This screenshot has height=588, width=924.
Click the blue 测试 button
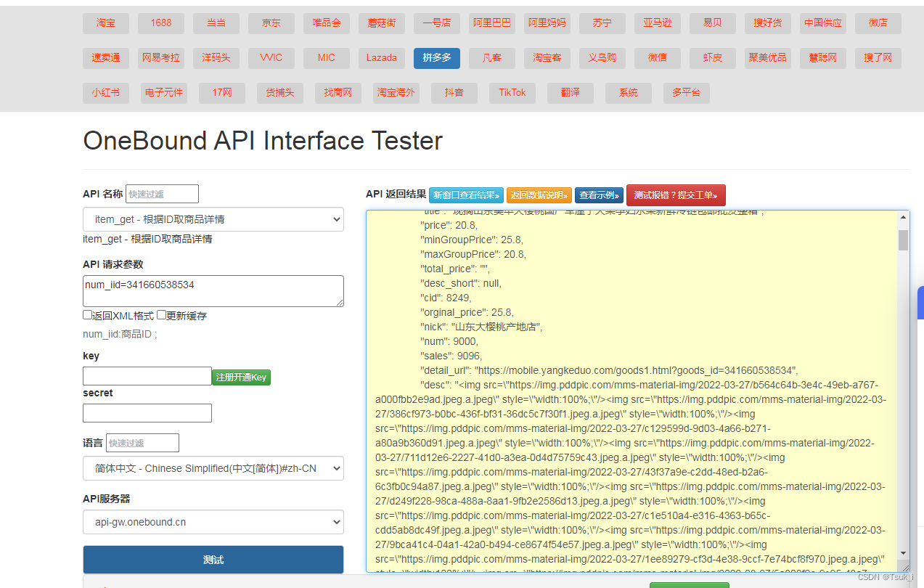(x=213, y=560)
